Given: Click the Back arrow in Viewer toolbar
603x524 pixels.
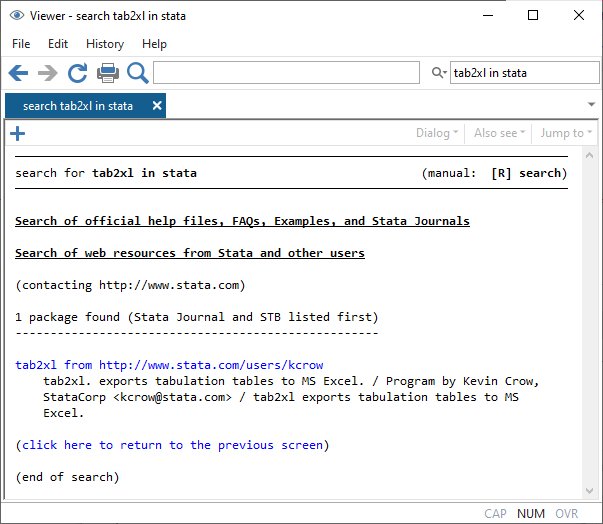Looking at the screenshot, I should click(x=18, y=73).
